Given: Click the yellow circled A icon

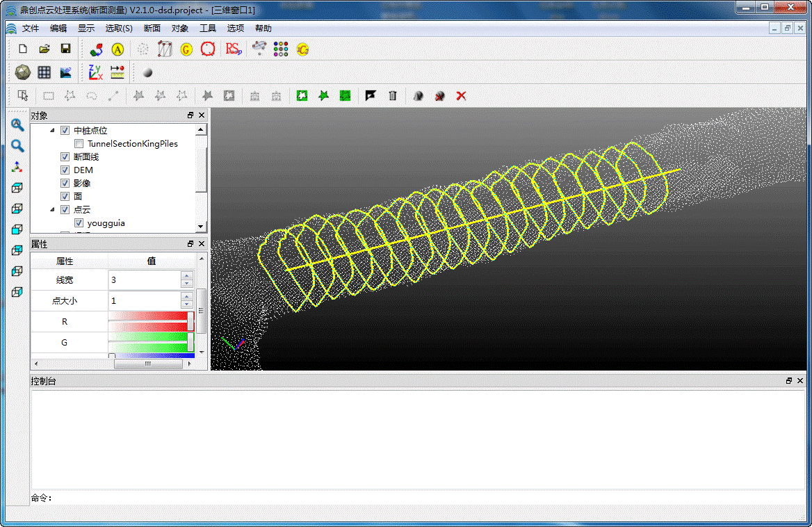Looking at the screenshot, I should (x=117, y=49).
